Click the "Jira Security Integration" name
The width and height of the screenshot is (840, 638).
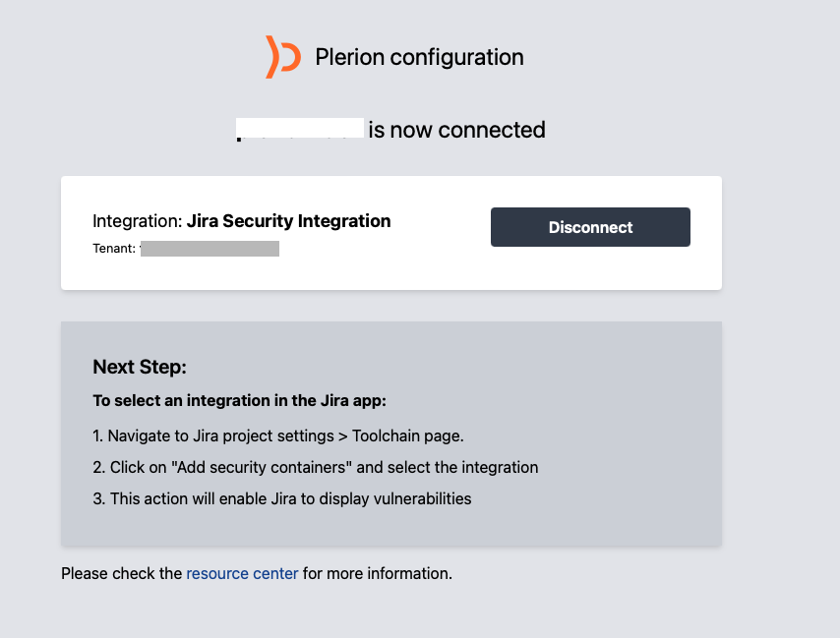pos(288,221)
